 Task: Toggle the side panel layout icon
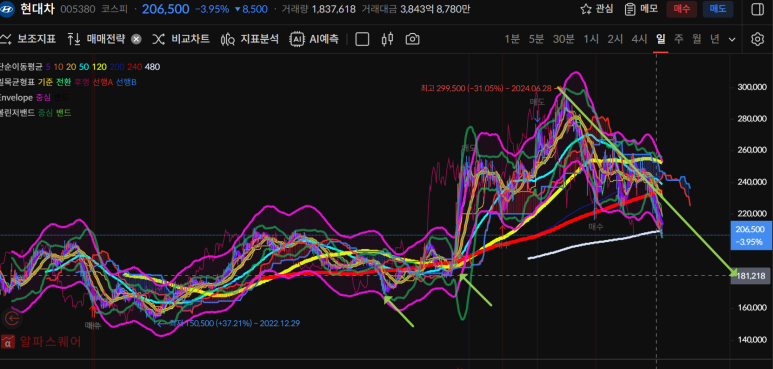click(757, 9)
